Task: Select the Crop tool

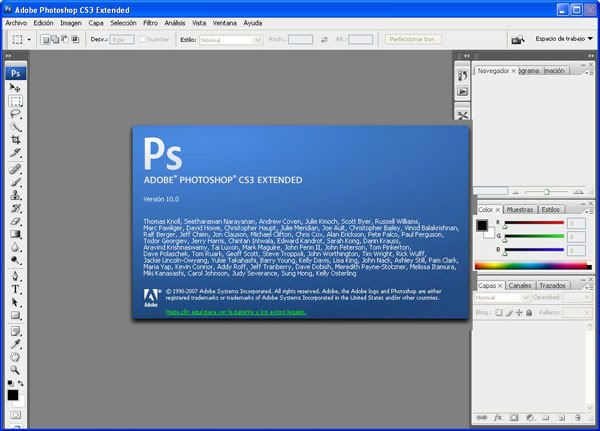Action: [x=15, y=140]
